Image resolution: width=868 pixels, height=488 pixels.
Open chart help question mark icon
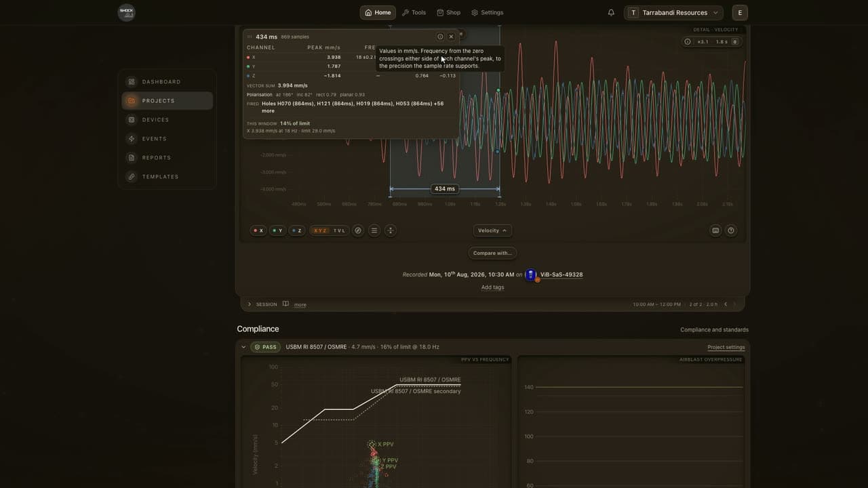(x=731, y=230)
